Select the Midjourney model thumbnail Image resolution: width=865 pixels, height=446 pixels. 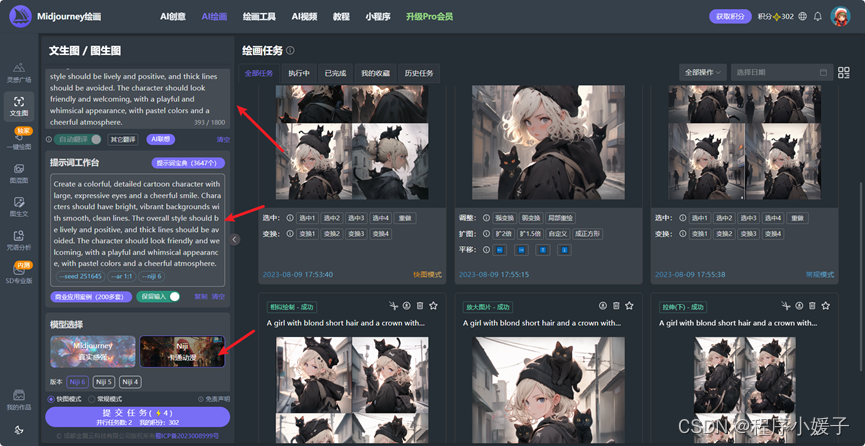coord(93,351)
